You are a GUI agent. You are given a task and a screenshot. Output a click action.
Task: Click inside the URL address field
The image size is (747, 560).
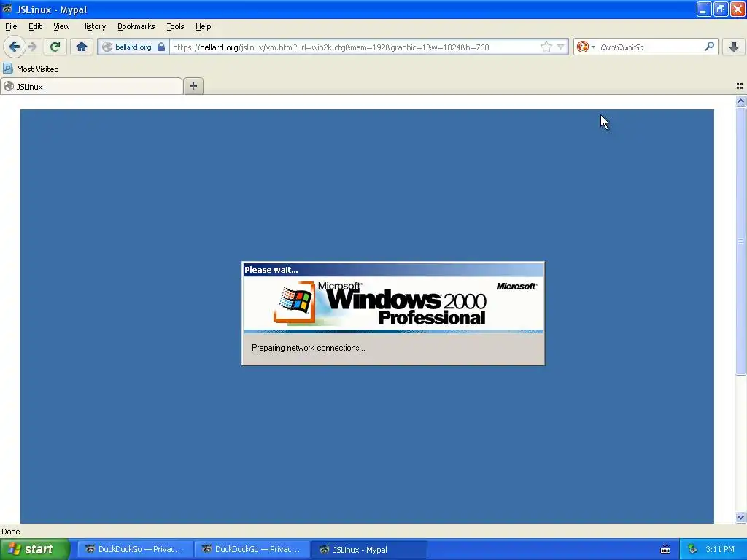[x=355, y=47]
